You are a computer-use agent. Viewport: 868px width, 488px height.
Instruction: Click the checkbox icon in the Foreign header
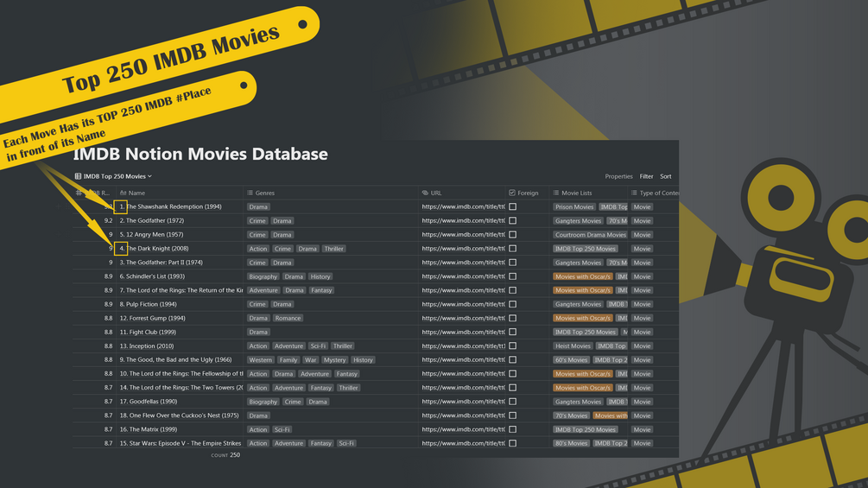pos(512,193)
